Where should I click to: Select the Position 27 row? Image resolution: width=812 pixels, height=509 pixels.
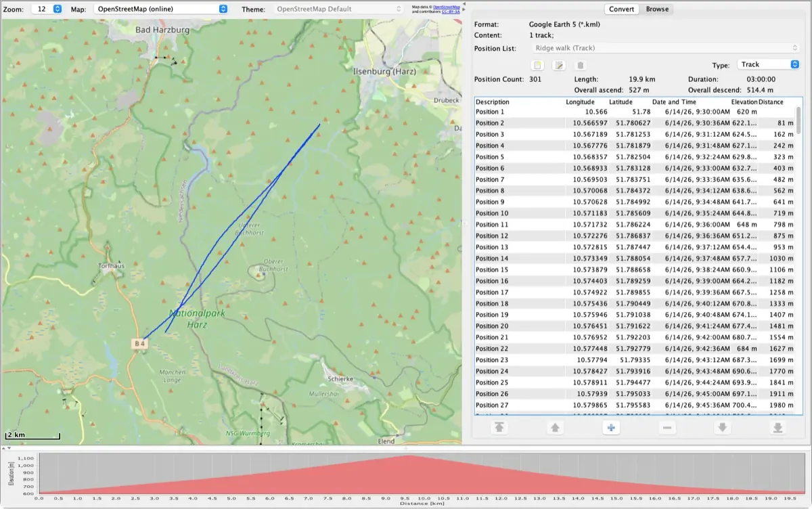[x=635, y=405]
